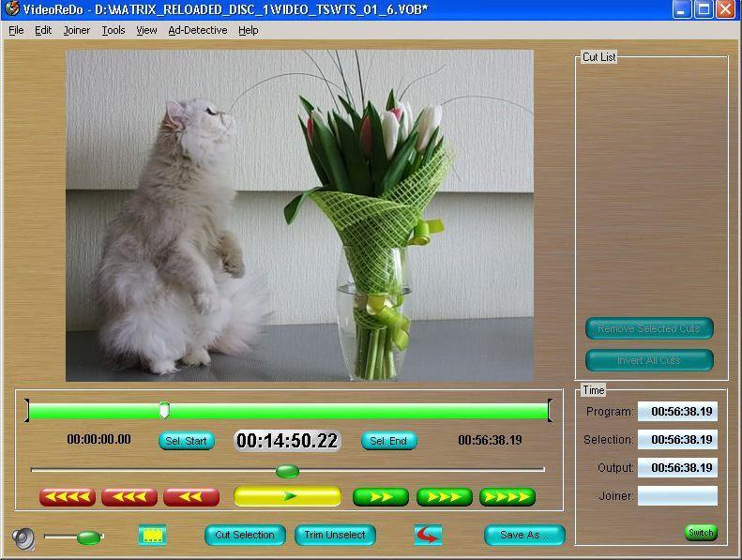Click the start time text 00:00:00.00

[98, 439]
